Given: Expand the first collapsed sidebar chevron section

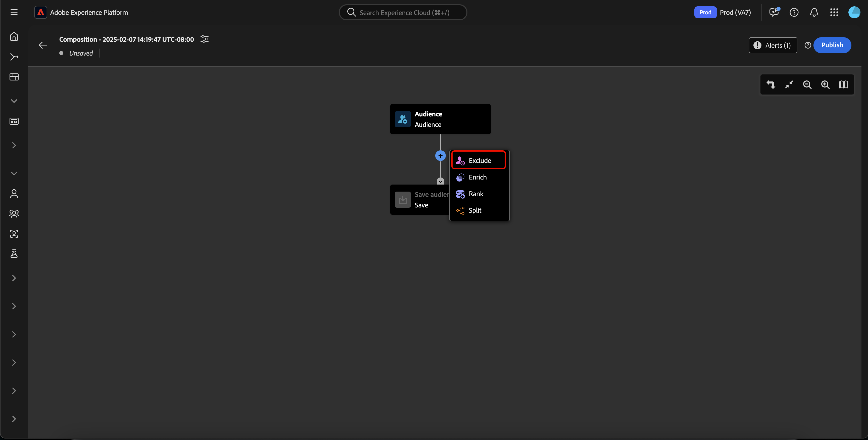Looking at the screenshot, I should point(14,145).
